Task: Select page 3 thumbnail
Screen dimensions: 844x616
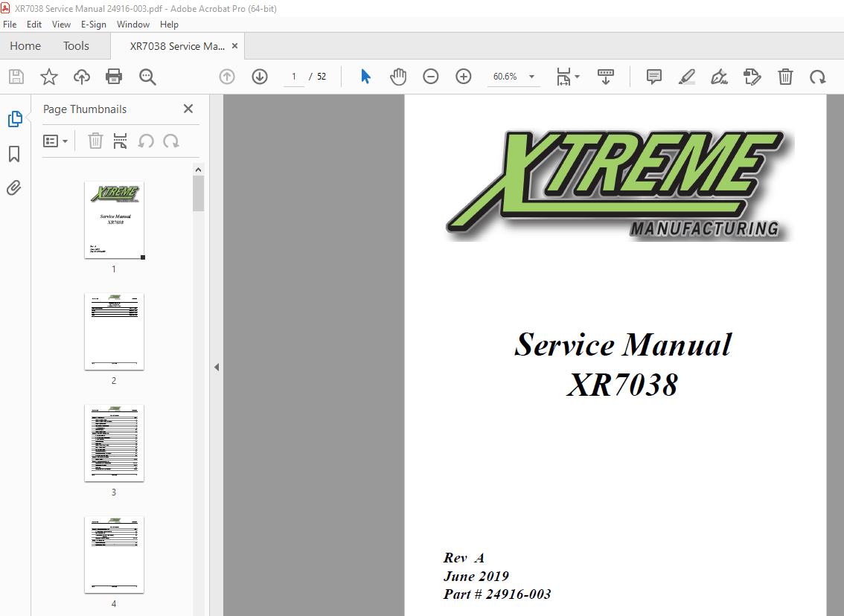Action: [114, 443]
